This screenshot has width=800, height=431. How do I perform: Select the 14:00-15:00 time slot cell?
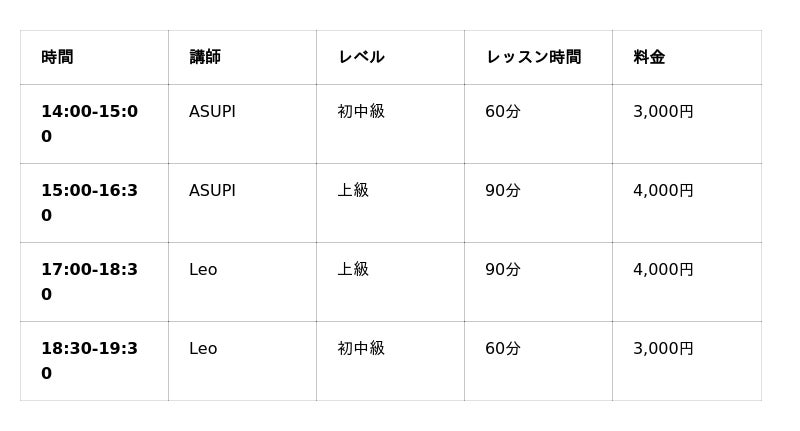pyautogui.click(x=89, y=124)
